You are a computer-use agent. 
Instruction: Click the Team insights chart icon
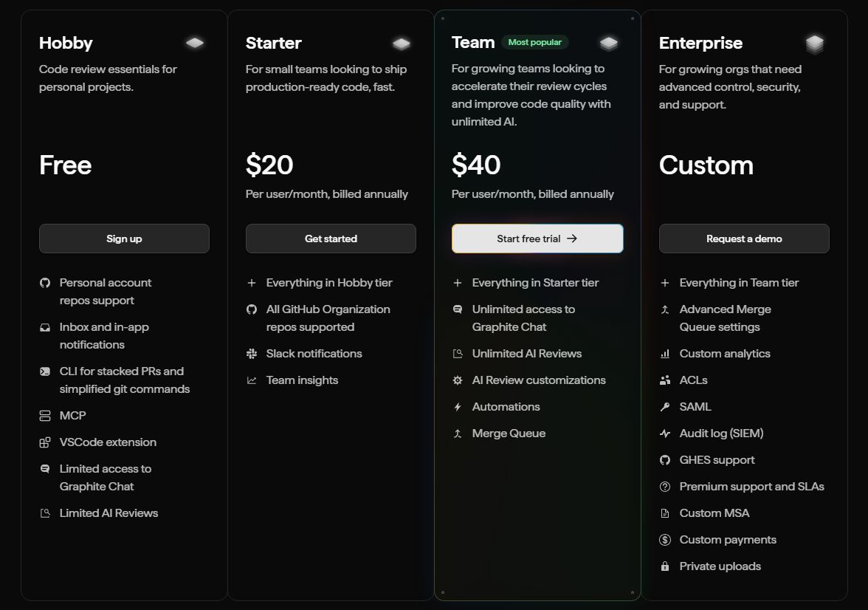(251, 380)
